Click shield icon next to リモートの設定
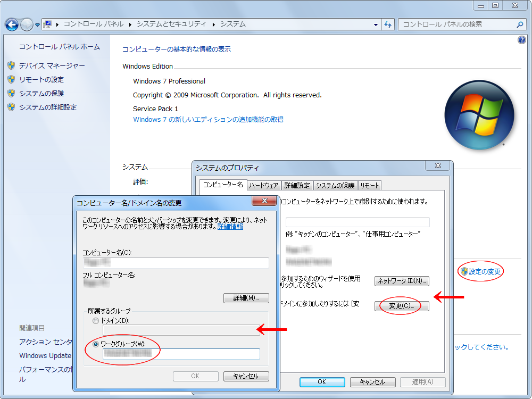 [x=11, y=79]
